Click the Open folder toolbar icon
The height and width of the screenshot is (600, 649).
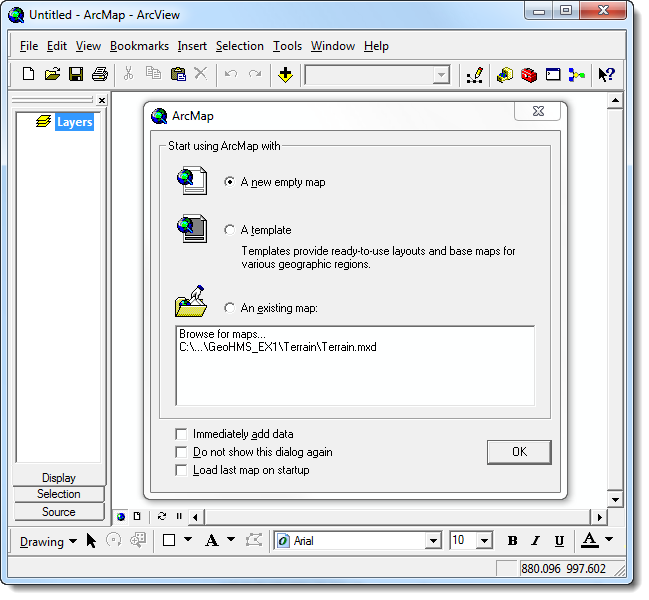[x=52, y=74]
